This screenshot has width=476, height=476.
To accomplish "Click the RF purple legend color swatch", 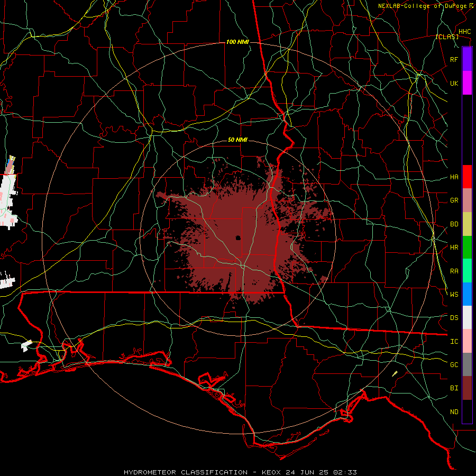I will (x=467, y=59).
